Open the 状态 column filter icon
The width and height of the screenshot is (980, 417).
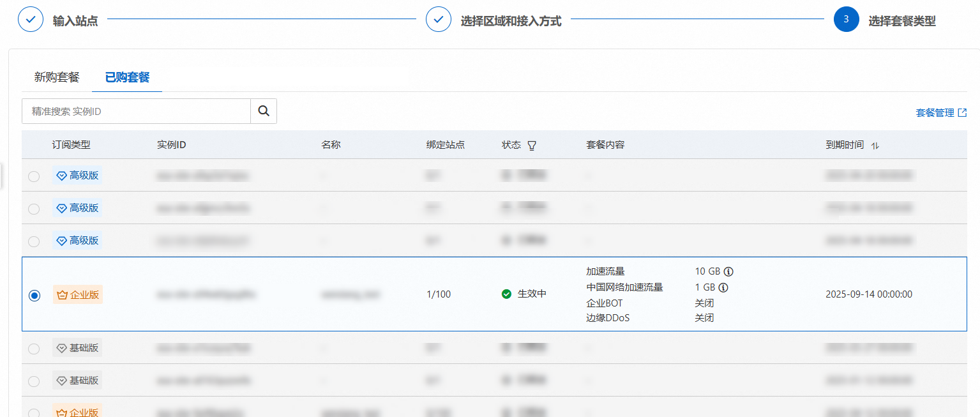(x=531, y=146)
